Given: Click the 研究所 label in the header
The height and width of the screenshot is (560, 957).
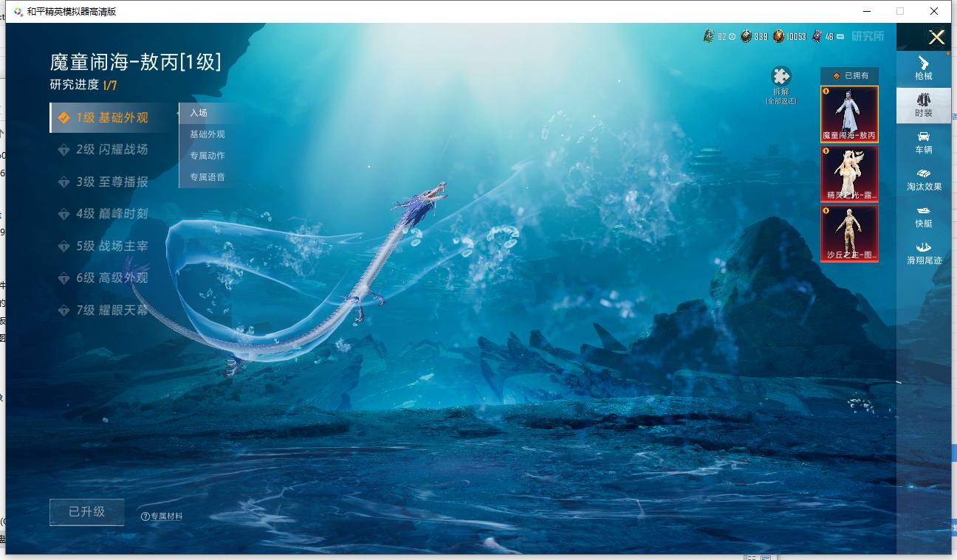Looking at the screenshot, I should pyautogui.click(x=868, y=36).
